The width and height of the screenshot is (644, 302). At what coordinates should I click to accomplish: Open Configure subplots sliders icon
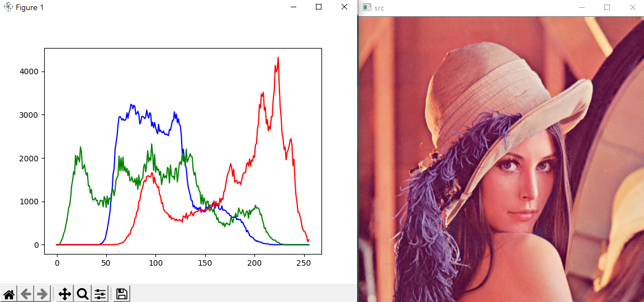(x=100, y=294)
